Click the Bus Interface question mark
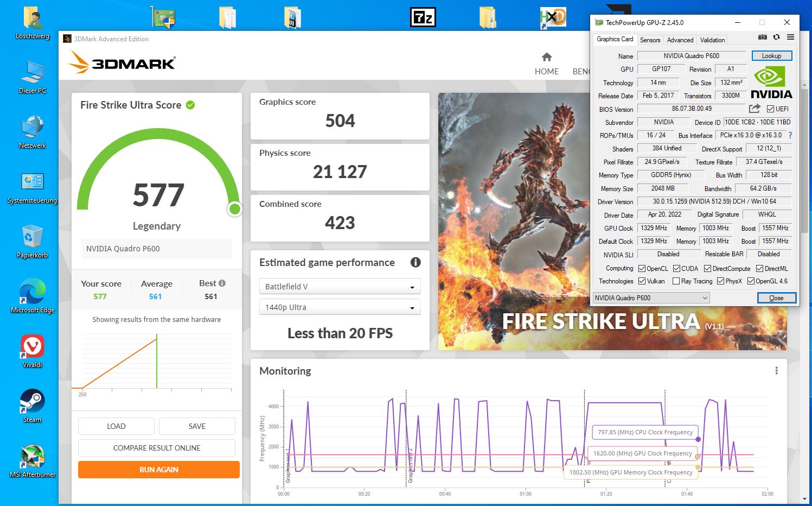The width and height of the screenshot is (812, 506). 790,135
